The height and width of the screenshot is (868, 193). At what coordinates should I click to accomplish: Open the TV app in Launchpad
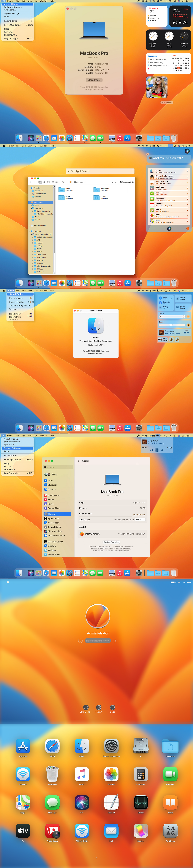[23, 831]
